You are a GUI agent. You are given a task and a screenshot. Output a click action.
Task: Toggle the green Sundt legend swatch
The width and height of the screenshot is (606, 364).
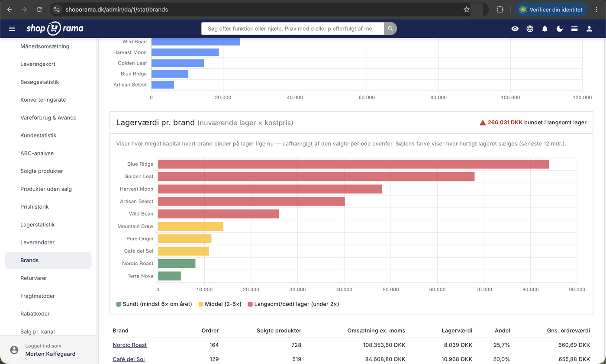tap(119, 304)
